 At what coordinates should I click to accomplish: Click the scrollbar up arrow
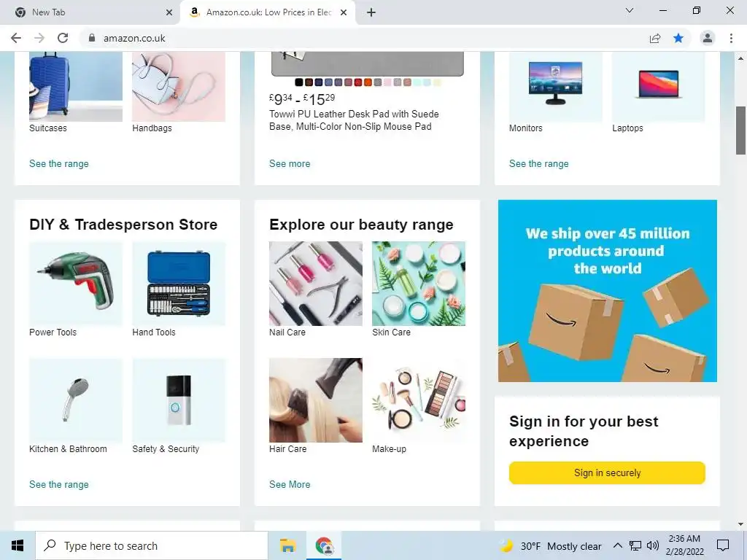click(x=740, y=58)
